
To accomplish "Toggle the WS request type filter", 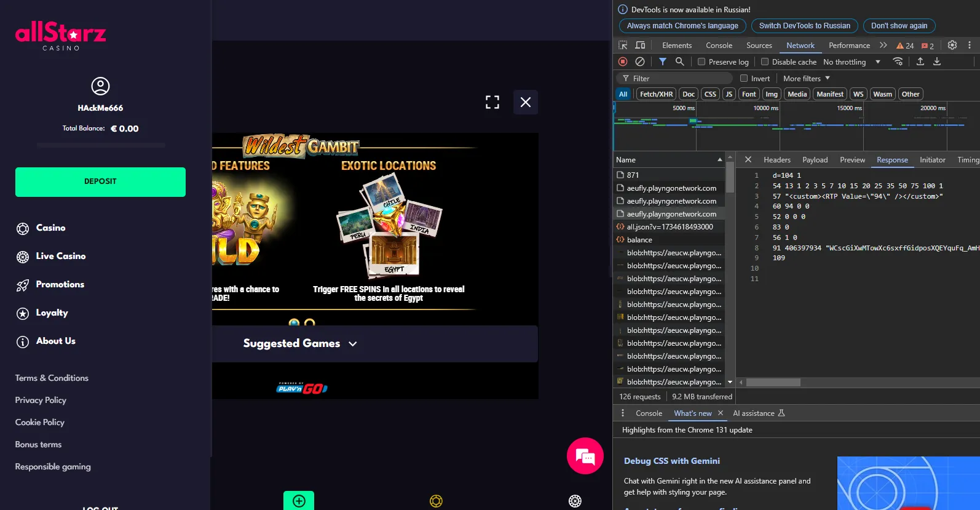I will [x=858, y=94].
